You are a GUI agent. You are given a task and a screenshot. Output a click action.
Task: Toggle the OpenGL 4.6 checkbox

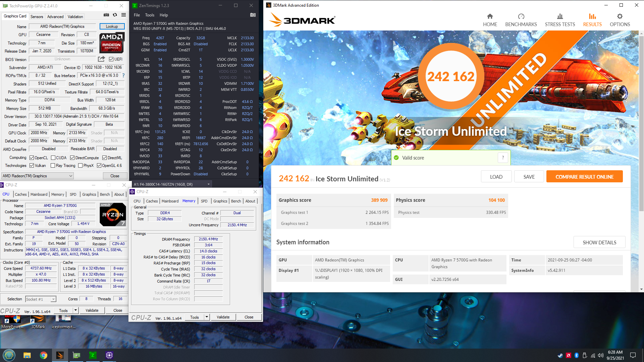point(99,166)
